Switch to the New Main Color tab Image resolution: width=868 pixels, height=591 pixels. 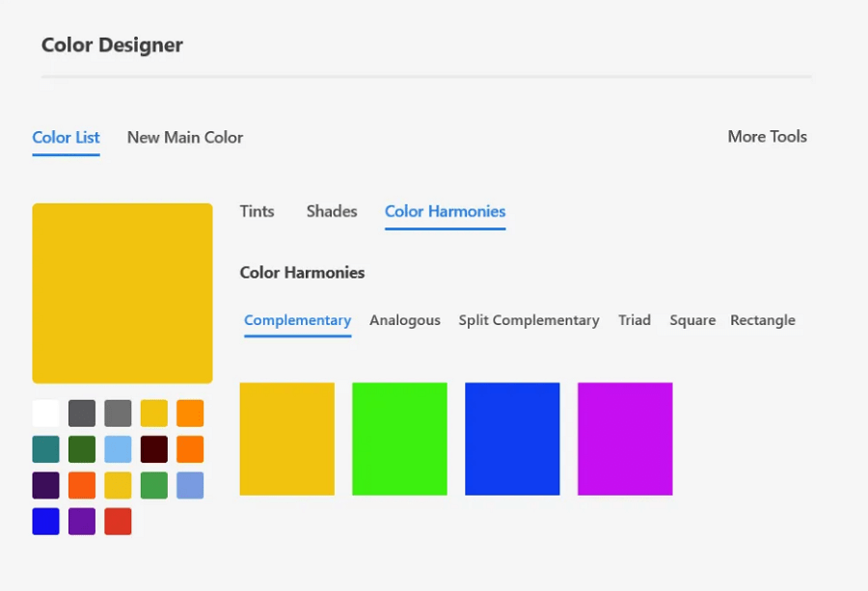click(x=184, y=137)
